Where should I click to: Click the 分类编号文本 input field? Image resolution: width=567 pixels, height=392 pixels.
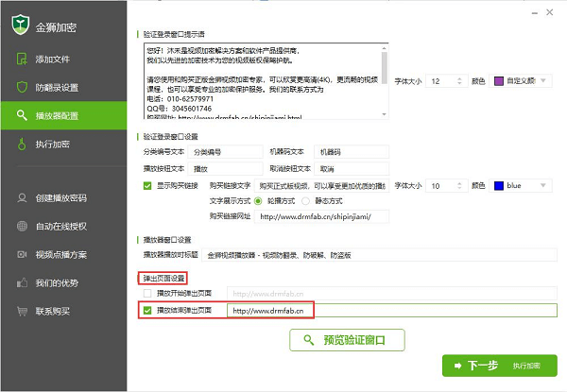tap(225, 152)
